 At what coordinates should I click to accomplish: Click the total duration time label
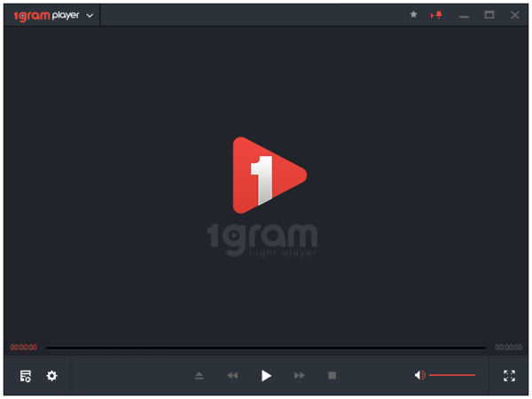508,348
